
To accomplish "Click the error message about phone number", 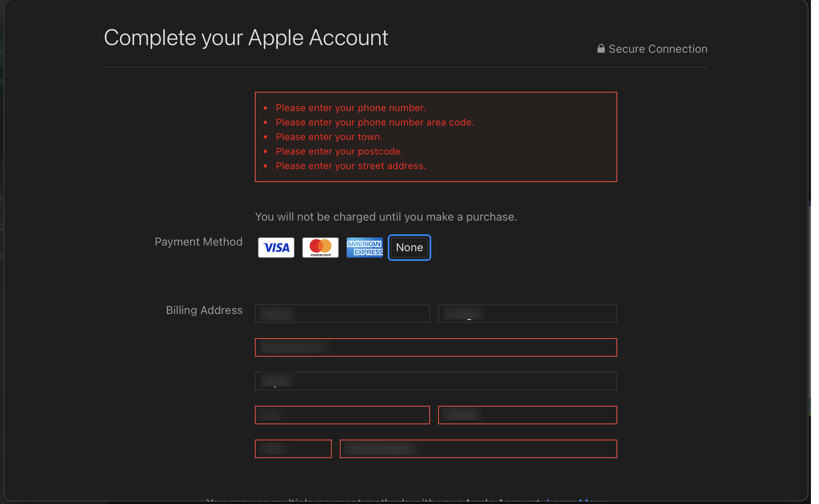I will (350, 107).
